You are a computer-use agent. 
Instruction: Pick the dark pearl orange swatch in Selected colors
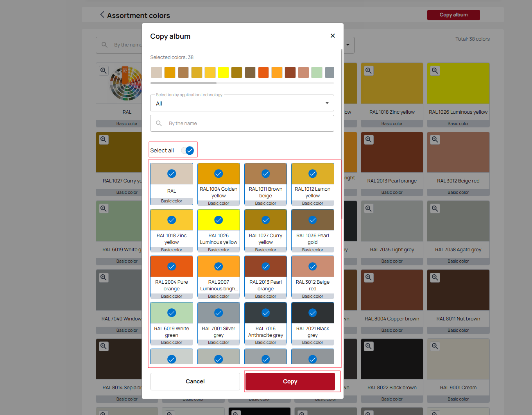click(x=290, y=72)
